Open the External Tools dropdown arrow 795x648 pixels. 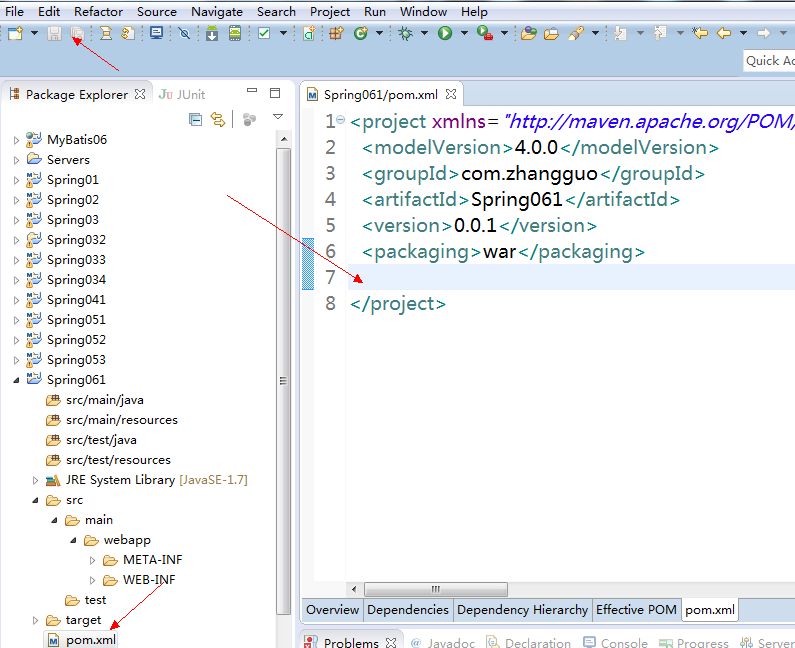pos(504,33)
